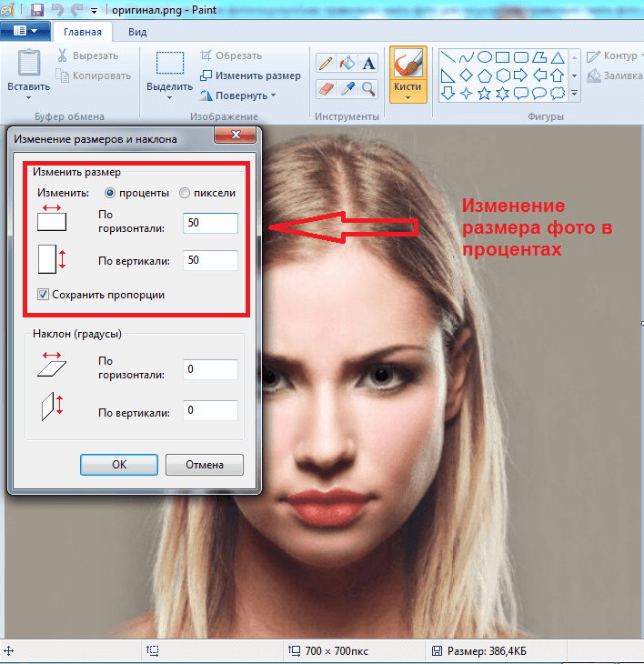Screen dimensions: 644x664
Task: Choose the Up arrow shape
Action: [x=558, y=75]
